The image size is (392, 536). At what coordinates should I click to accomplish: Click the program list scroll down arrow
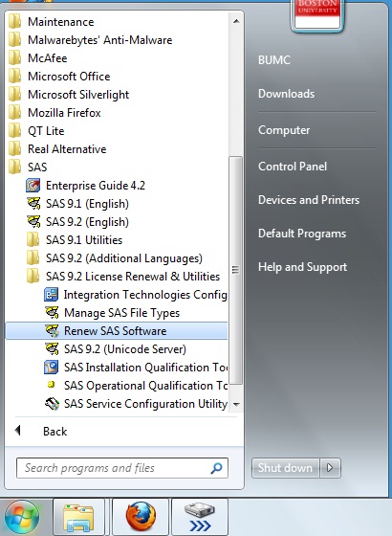pyautogui.click(x=235, y=404)
